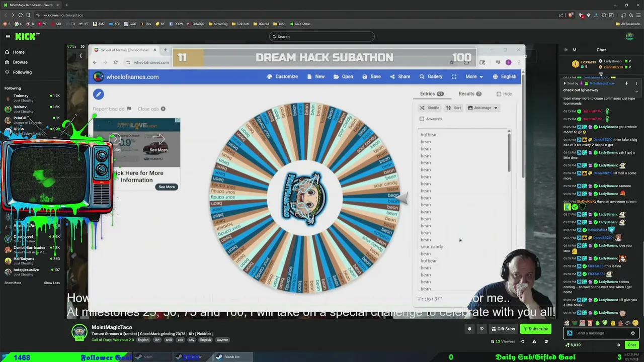
Task: Toggle the Advanced checkbox
Action: pos(422,119)
